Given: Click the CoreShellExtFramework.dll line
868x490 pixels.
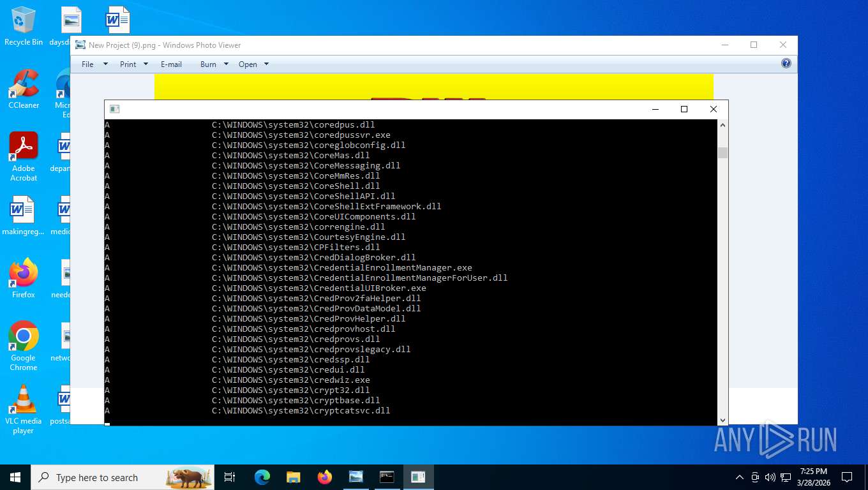Looking at the screenshot, I should 327,207.
